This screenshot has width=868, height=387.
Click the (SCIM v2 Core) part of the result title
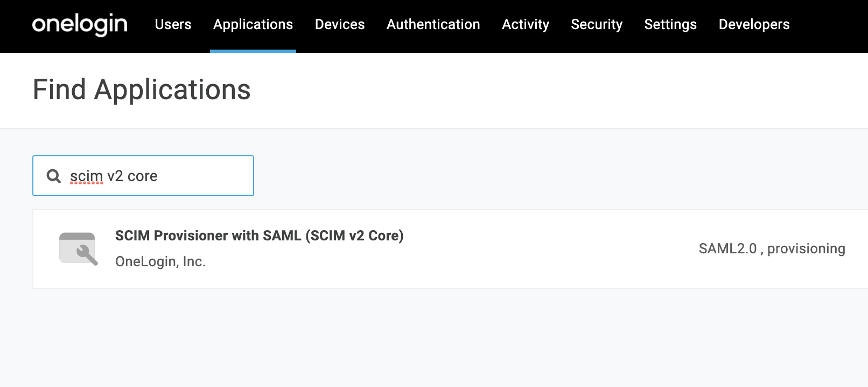pyautogui.click(x=354, y=236)
